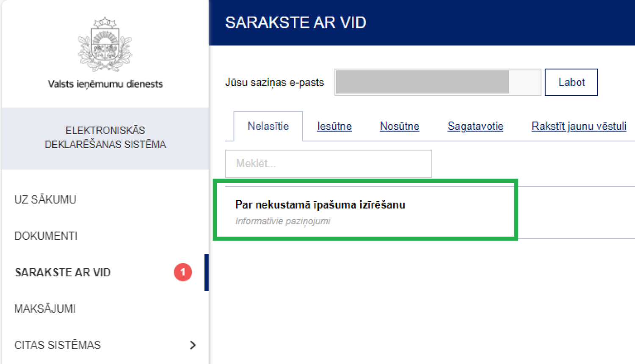
Task: Focus the Meklēt search box
Action: pyautogui.click(x=328, y=163)
